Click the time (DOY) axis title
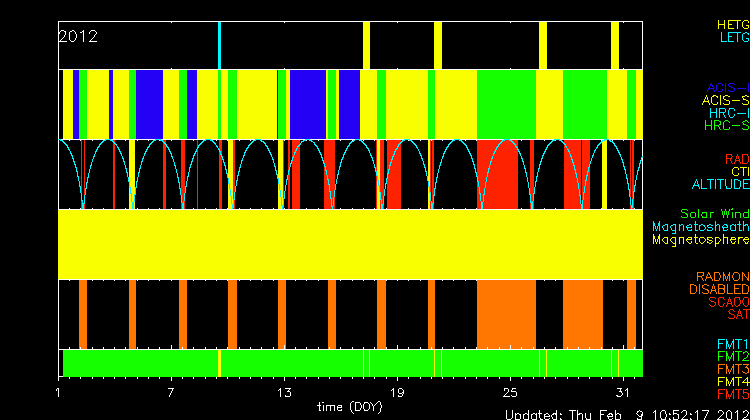The height and width of the screenshot is (420, 750). 350,407
